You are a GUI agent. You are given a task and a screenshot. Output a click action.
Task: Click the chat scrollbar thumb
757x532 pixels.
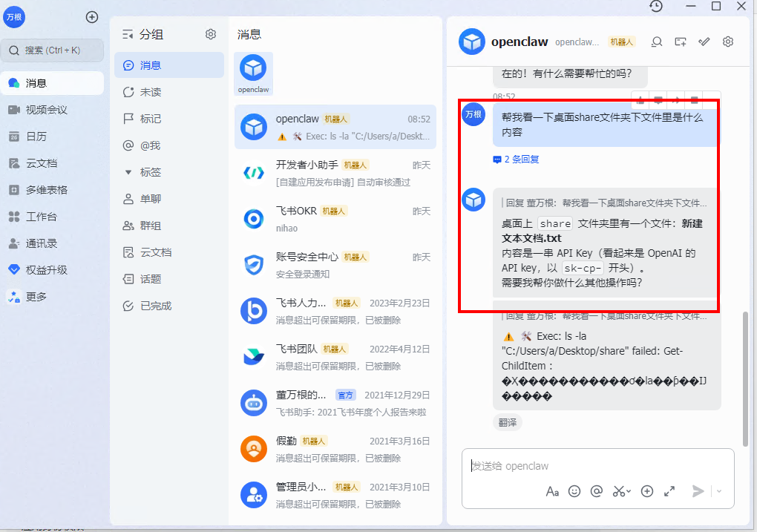point(744,371)
